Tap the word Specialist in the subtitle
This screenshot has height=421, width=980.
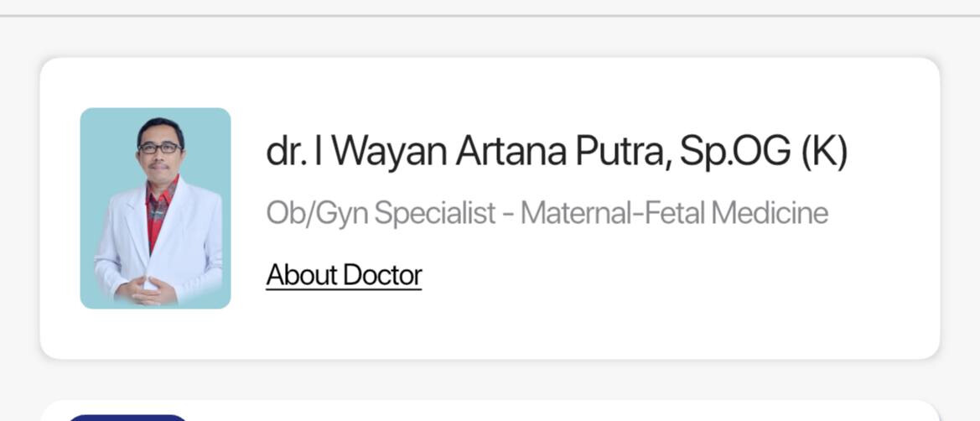point(435,213)
